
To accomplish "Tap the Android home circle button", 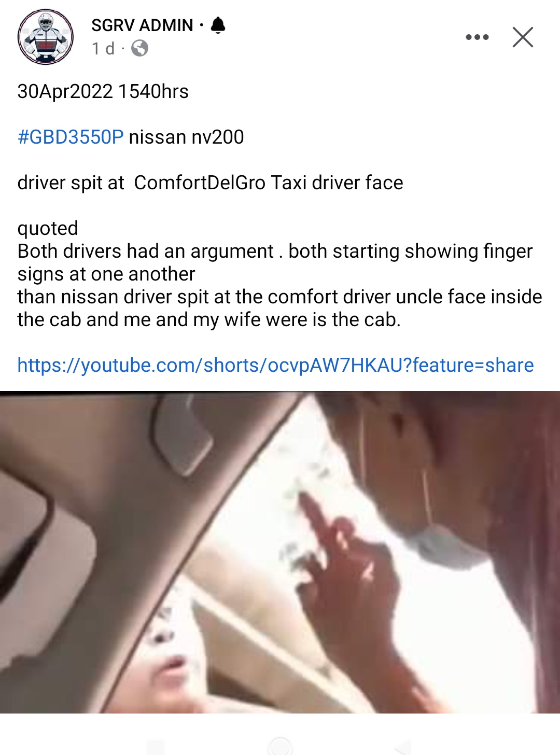I will [x=280, y=746].
